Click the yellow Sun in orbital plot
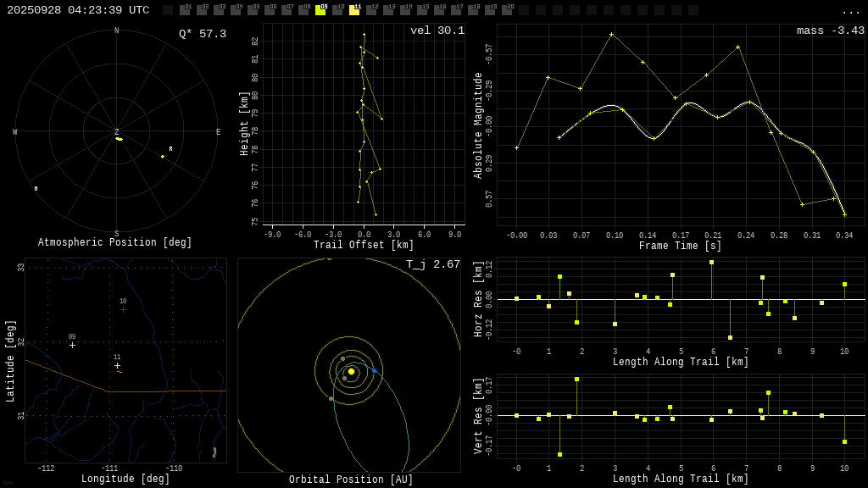Screen dimensions: 868x488 [351, 371]
